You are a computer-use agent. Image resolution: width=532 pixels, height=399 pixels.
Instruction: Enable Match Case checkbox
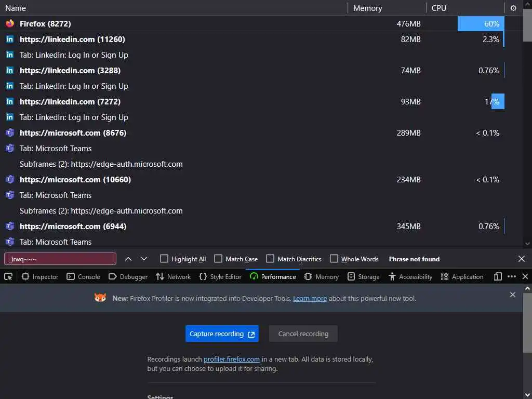pos(218,259)
